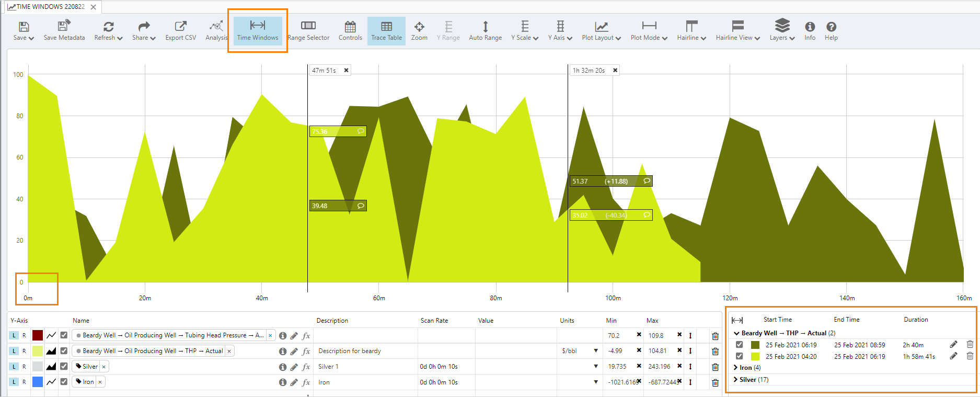Click the Min value field for Silver
The image size is (980, 397).
click(x=619, y=367)
